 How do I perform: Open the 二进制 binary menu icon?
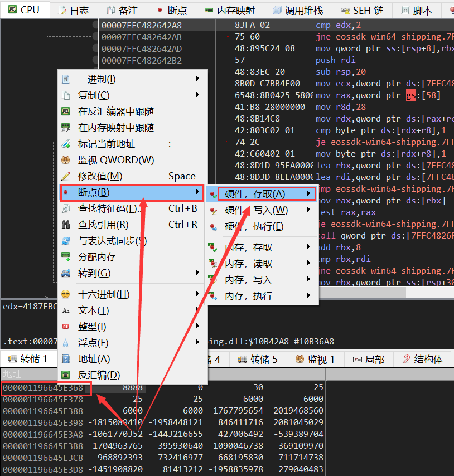point(66,80)
